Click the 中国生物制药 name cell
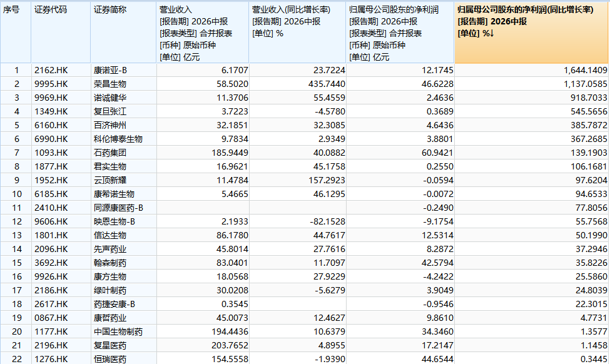Image resolution: width=610 pixels, height=364 pixels. point(118,331)
